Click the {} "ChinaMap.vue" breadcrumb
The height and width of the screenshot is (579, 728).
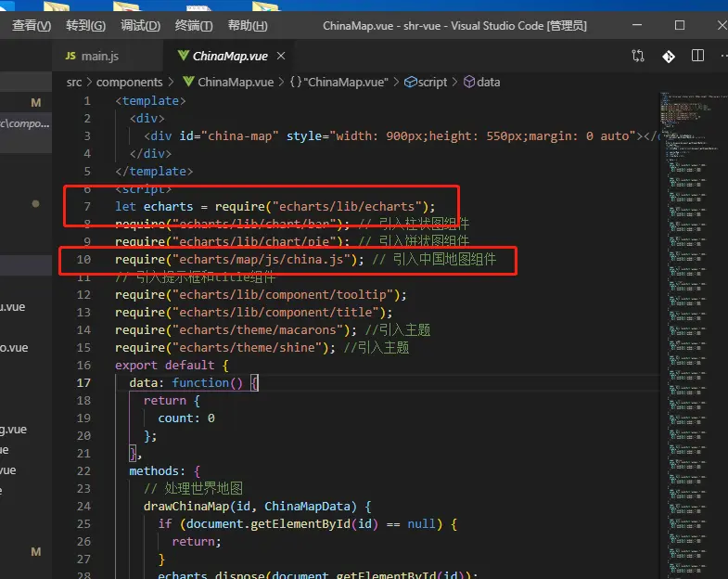338,83
